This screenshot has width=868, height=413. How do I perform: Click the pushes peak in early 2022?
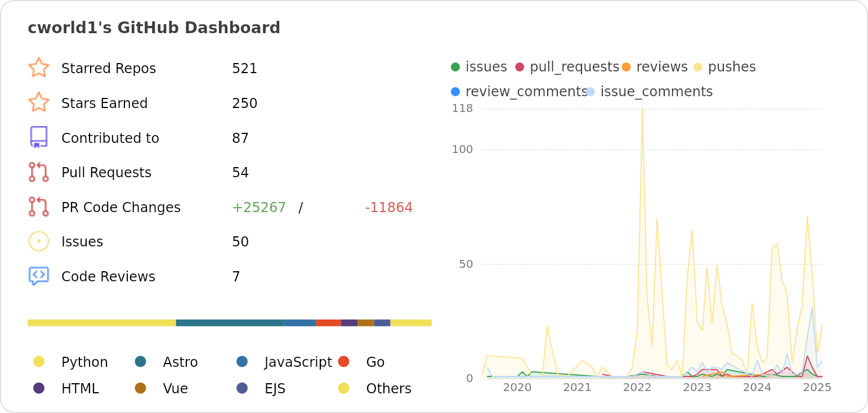tap(642, 110)
